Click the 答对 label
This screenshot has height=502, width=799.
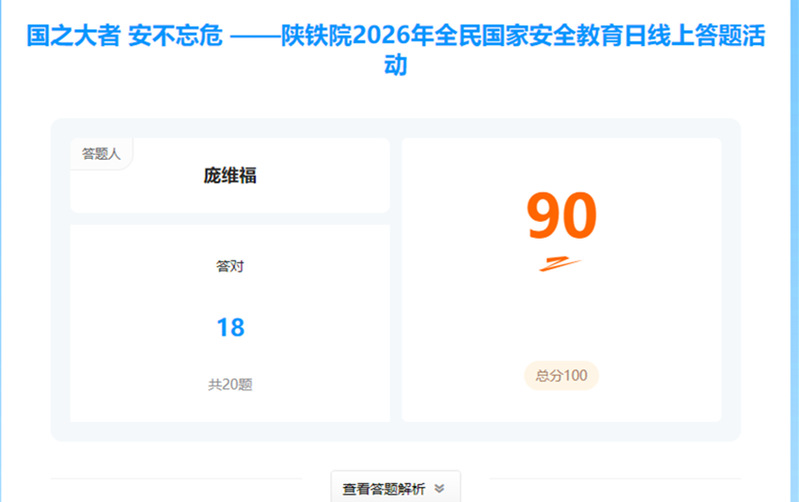pos(230,267)
